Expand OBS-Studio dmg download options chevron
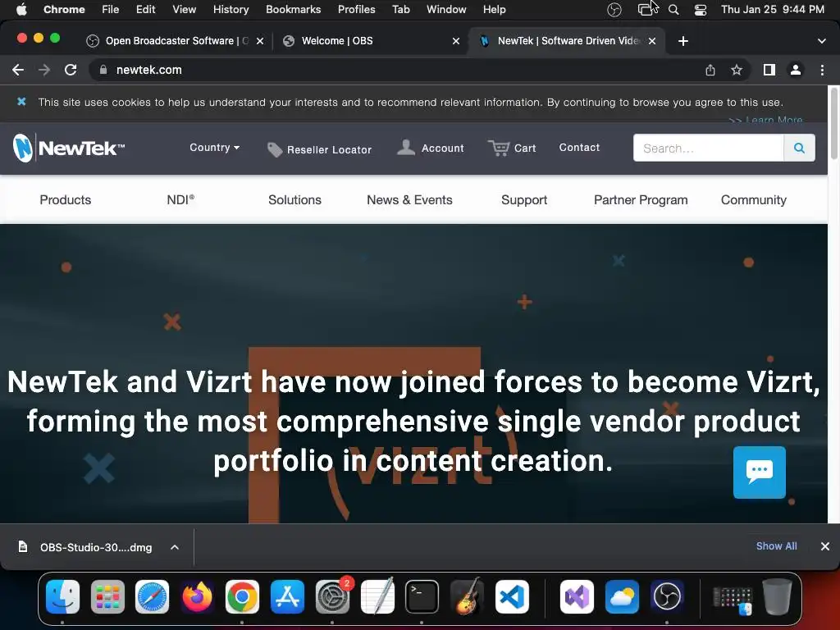The image size is (840, 630). pos(175,547)
